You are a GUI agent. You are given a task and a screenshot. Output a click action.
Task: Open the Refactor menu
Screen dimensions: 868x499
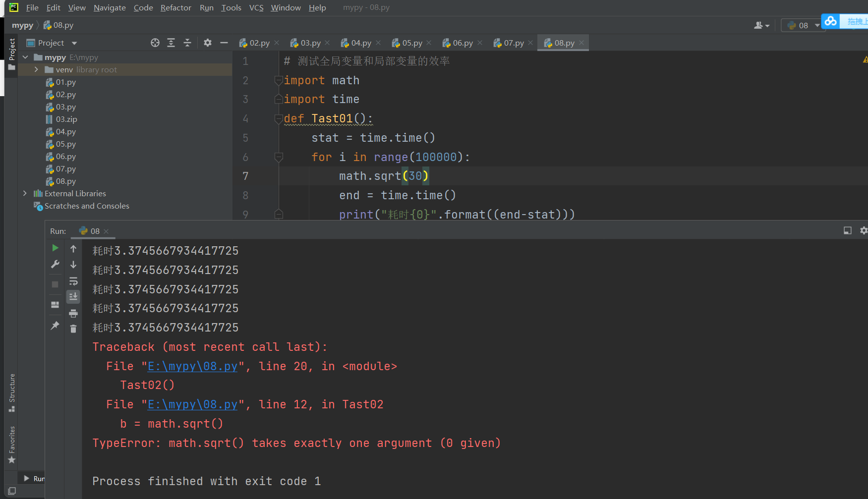(176, 7)
